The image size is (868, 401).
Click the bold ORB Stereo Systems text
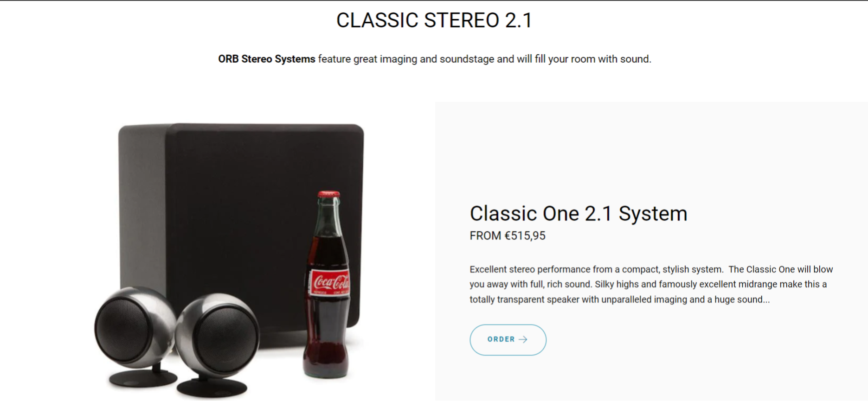click(266, 59)
